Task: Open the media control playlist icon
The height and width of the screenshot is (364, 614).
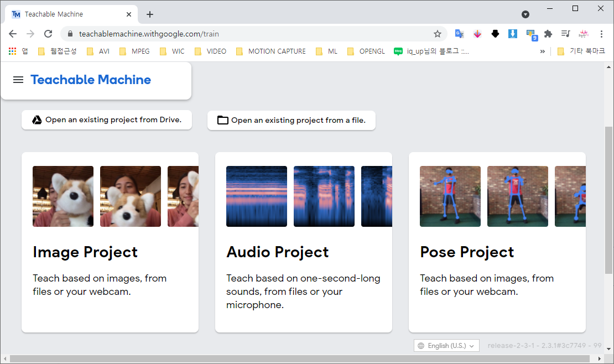Action: click(565, 34)
